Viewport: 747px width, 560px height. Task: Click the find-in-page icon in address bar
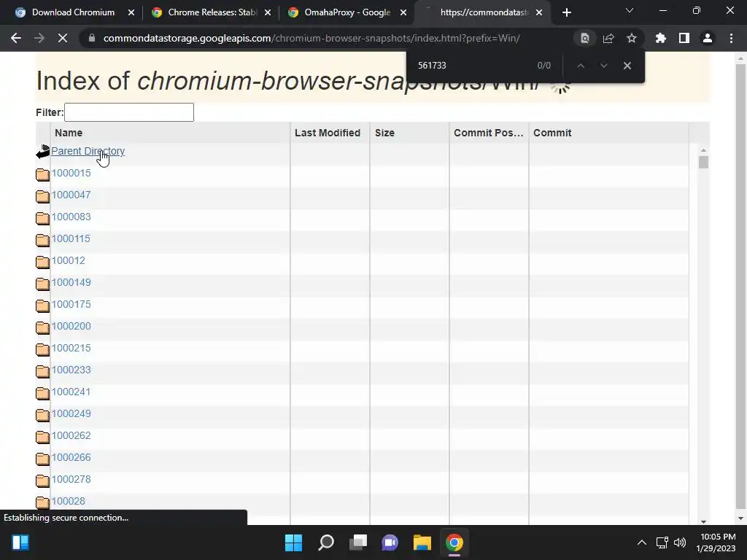(584, 38)
